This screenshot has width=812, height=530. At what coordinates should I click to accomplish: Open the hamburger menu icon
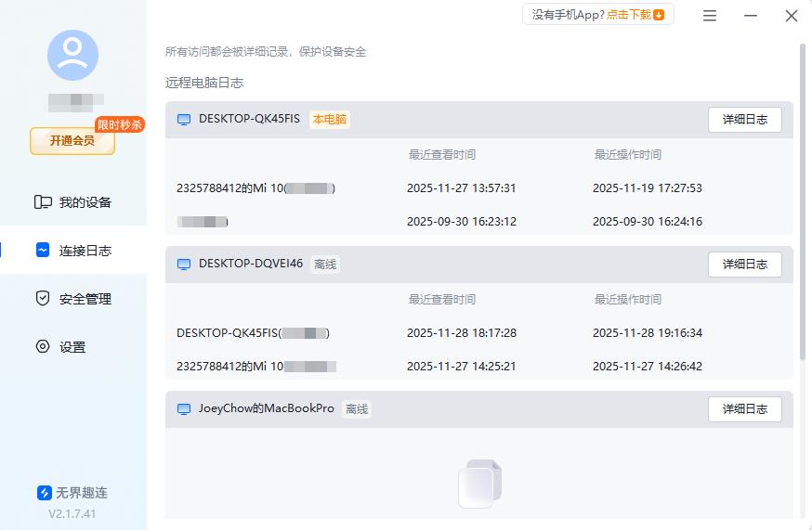710,16
